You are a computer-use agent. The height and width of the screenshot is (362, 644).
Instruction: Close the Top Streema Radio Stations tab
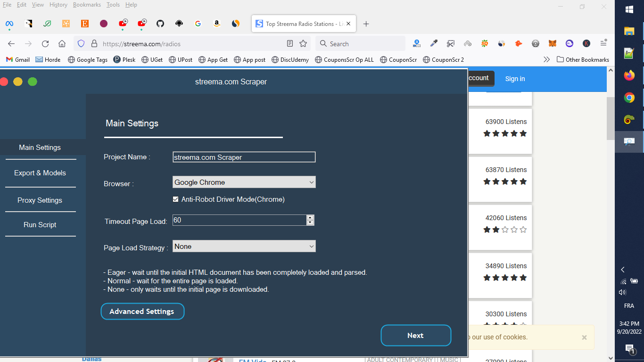[348, 24]
